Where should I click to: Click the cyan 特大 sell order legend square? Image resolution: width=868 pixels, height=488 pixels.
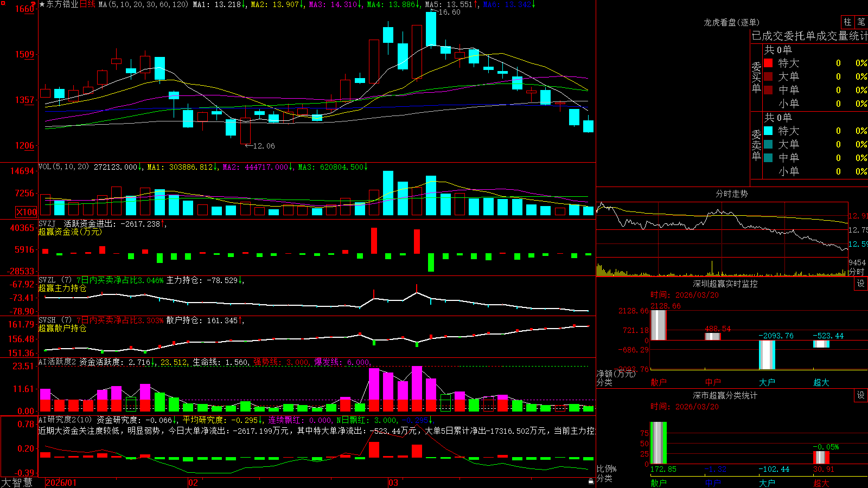point(768,131)
